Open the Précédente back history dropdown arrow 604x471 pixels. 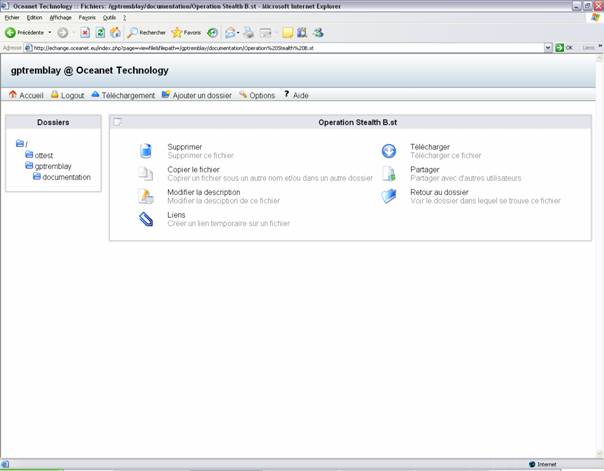point(50,33)
